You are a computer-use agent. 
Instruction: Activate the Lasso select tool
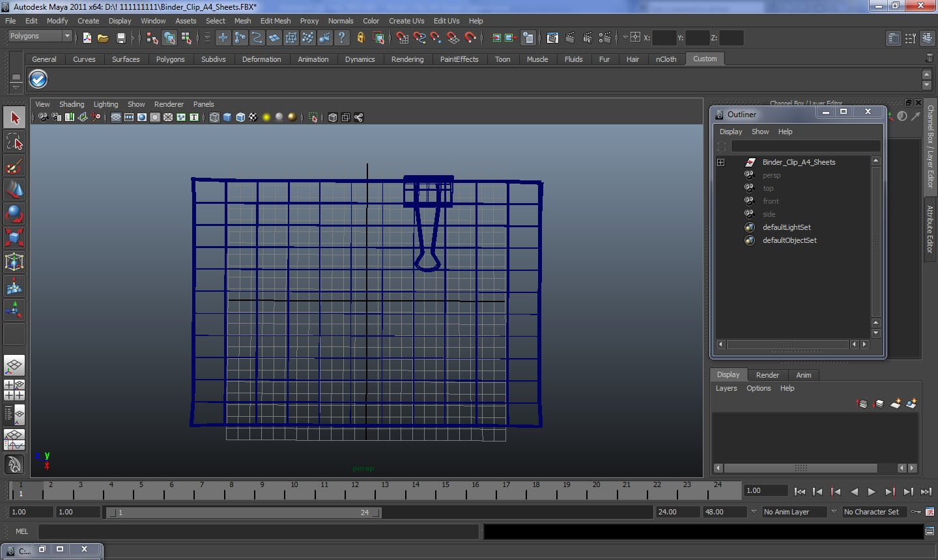click(x=14, y=141)
